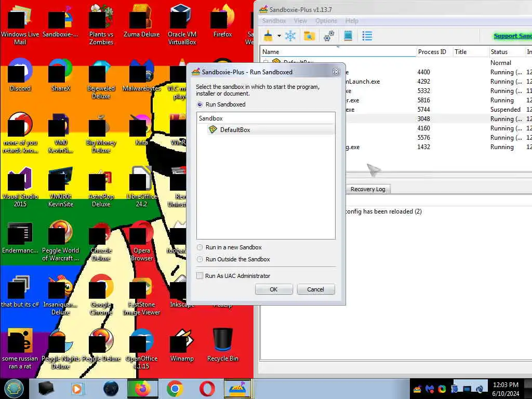The image size is (532, 399).
Task: Sort the process list by the Name column
Action: [338, 52]
